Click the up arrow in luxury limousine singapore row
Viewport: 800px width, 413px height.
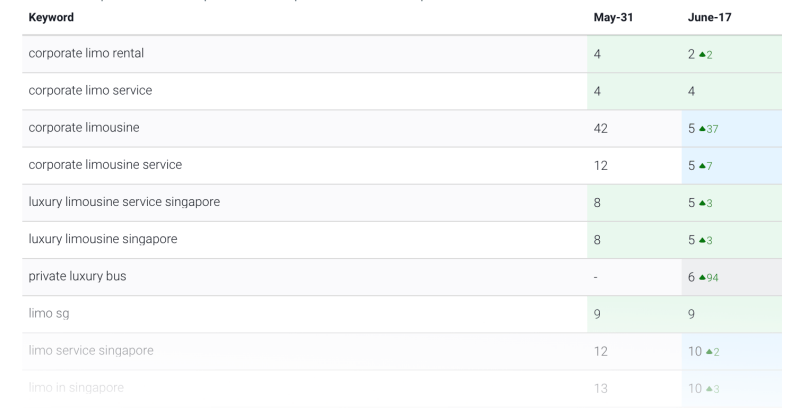701,241
